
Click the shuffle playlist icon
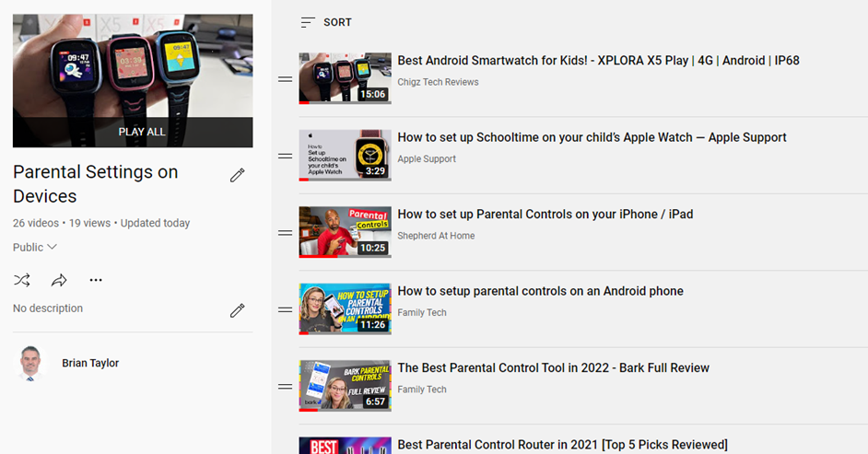tap(22, 280)
